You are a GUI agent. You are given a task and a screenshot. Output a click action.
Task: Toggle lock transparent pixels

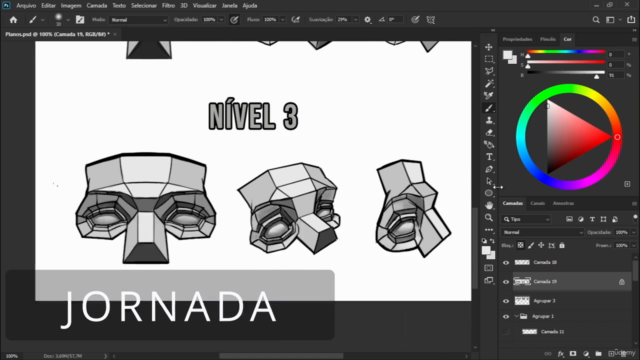tap(520, 245)
